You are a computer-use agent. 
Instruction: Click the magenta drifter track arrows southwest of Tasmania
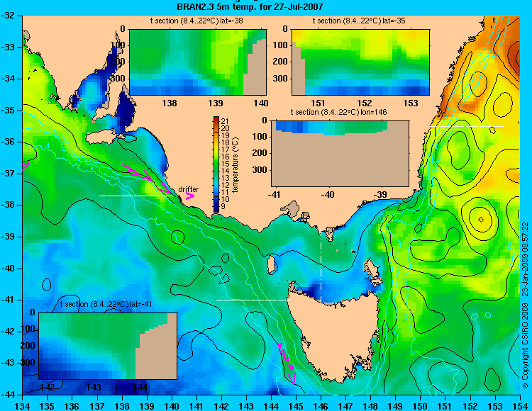[287, 364]
